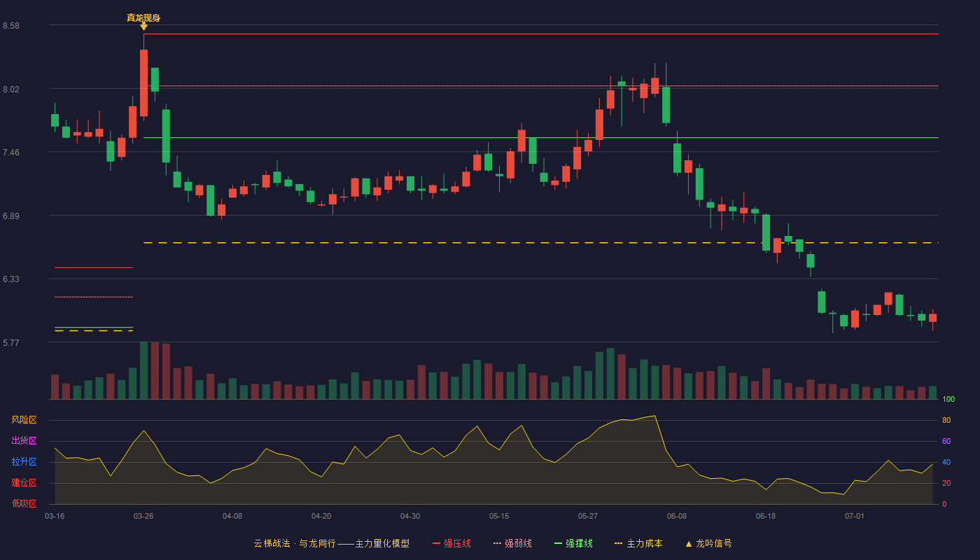Toggle the 主力成本 legend label
Image resolution: width=980 pixels, height=560 pixels.
click(x=644, y=543)
